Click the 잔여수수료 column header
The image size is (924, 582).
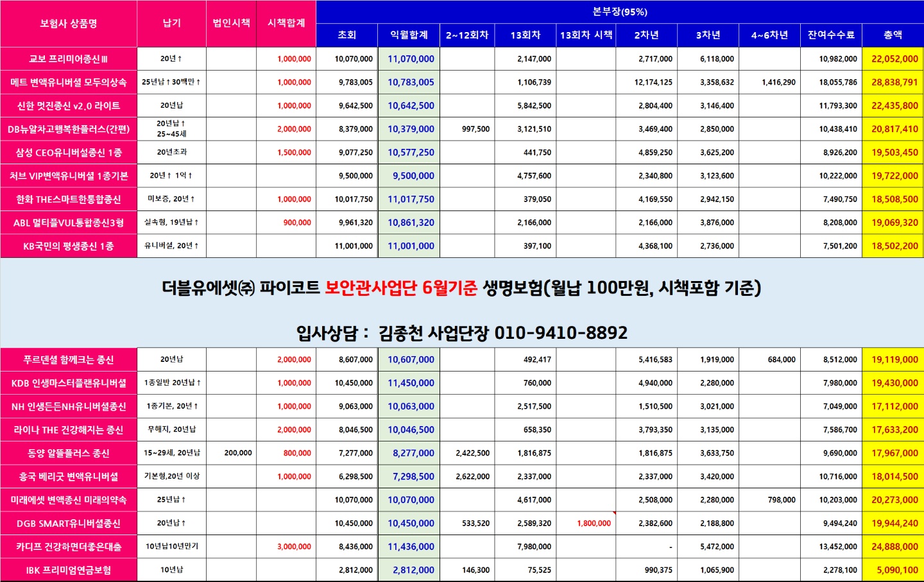coord(831,35)
